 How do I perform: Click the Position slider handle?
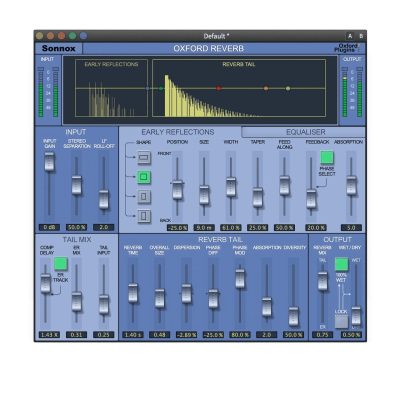click(177, 190)
